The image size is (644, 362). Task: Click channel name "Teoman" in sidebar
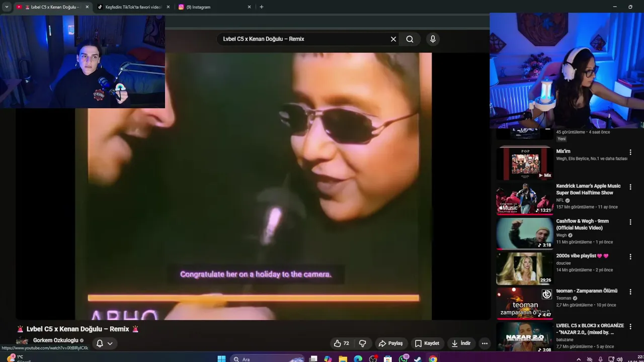(564, 298)
